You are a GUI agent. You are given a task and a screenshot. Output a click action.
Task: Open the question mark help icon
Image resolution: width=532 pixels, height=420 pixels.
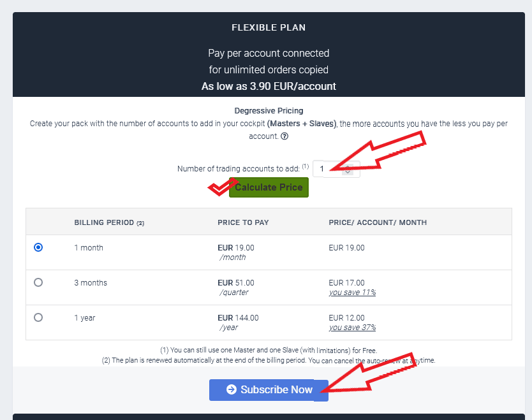[x=284, y=136]
